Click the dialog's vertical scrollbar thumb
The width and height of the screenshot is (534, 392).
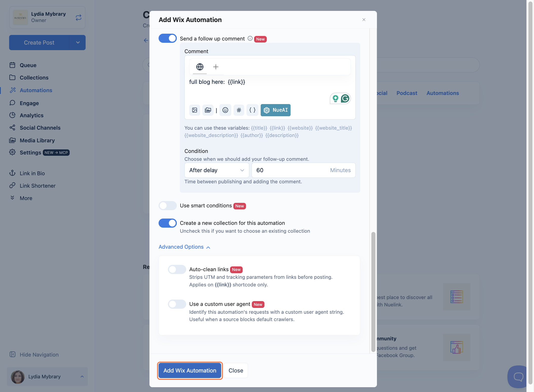(373, 292)
